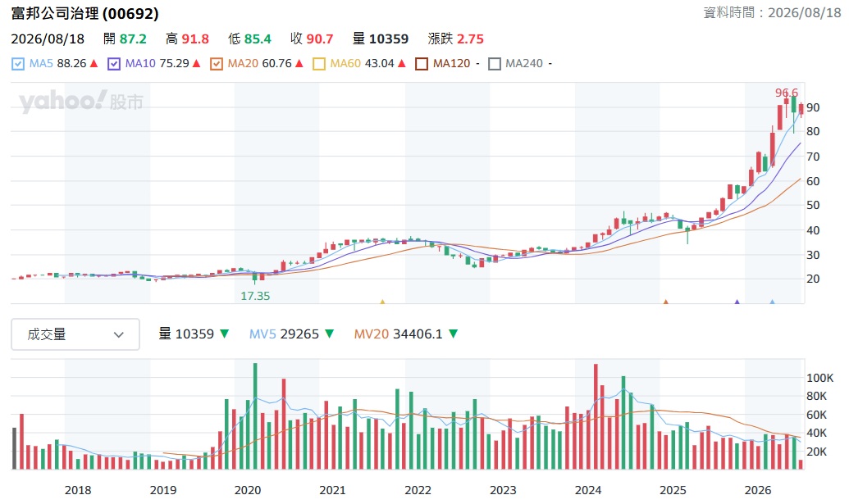Click the 2022 year label on the axis
The width and height of the screenshot is (849, 504).
418,490
